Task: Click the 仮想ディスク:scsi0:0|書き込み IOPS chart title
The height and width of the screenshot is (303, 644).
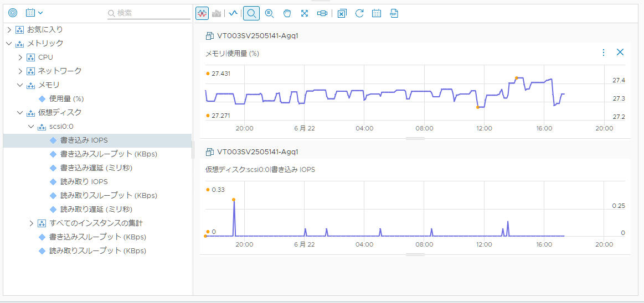Action: click(x=260, y=169)
